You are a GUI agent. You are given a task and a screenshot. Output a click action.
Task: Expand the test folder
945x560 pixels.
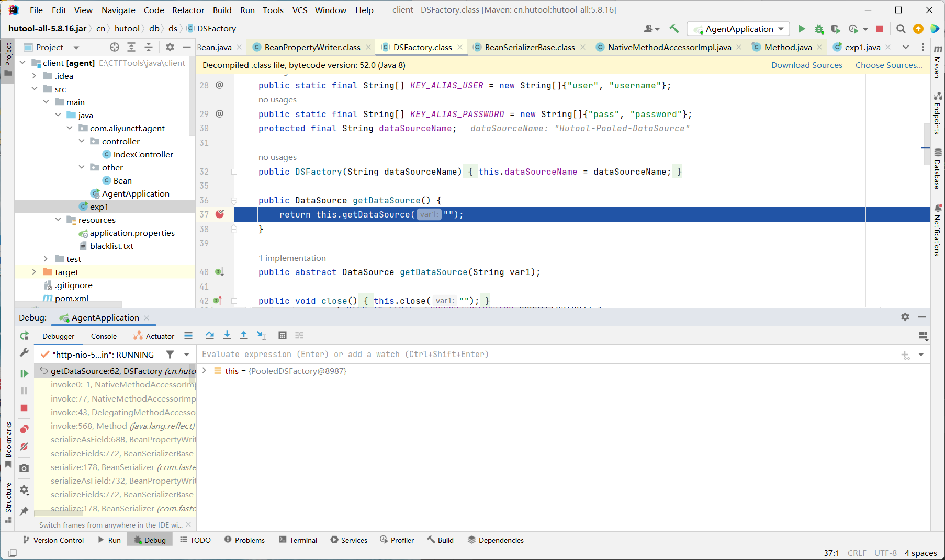tap(46, 259)
